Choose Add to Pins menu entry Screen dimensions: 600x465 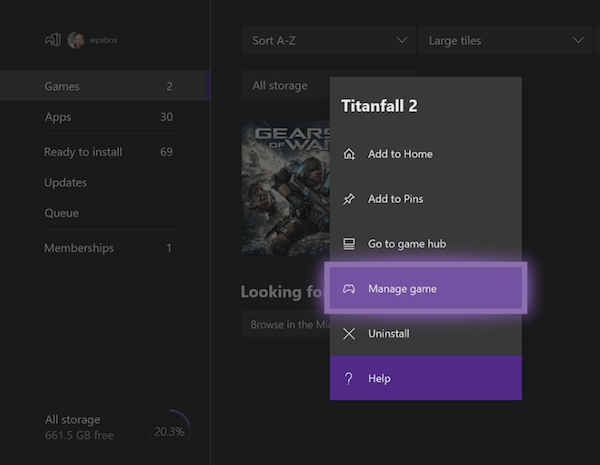pyautogui.click(x=426, y=199)
